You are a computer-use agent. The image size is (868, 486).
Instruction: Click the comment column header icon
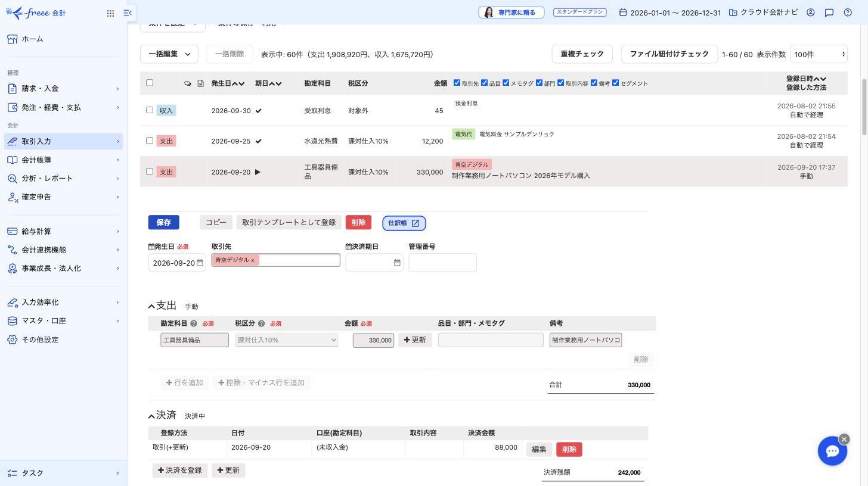point(188,83)
